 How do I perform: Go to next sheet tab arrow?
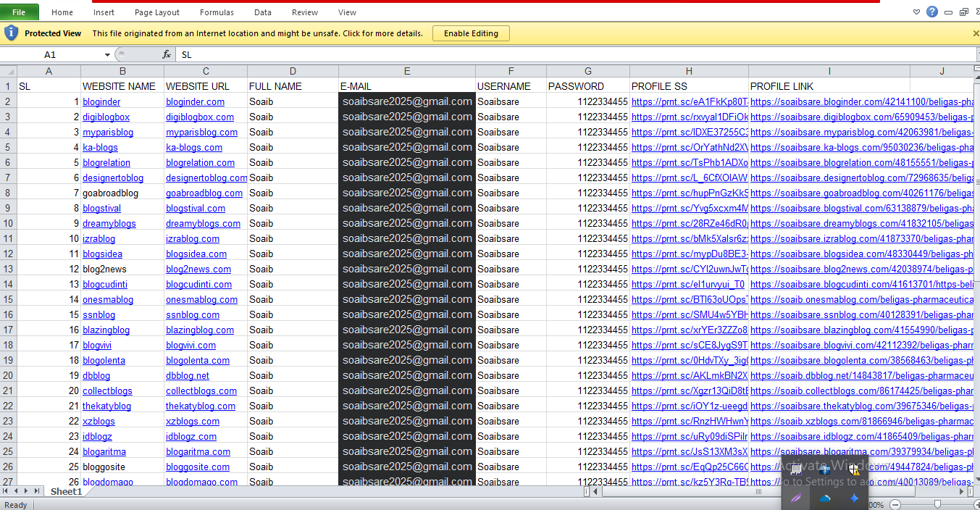coord(26,491)
